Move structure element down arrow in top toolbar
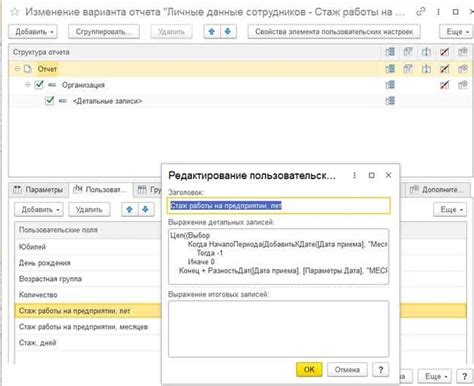 pos(228,32)
